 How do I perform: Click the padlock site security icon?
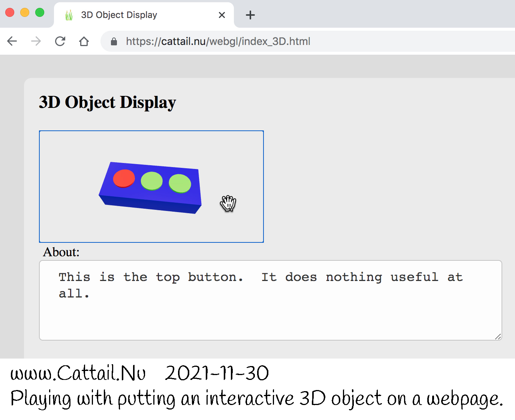[114, 42]
